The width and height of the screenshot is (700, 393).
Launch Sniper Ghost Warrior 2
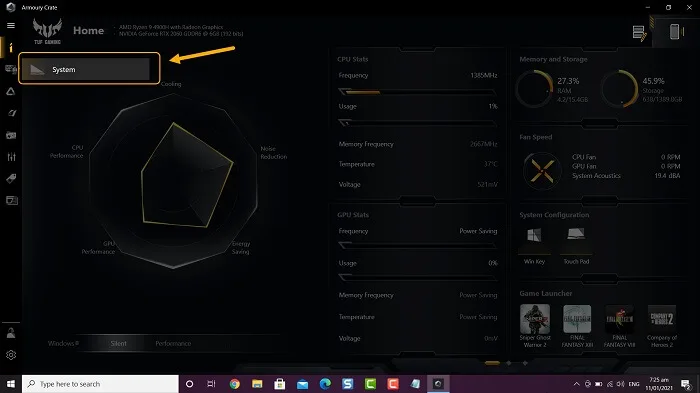click(x=535, y=326)
